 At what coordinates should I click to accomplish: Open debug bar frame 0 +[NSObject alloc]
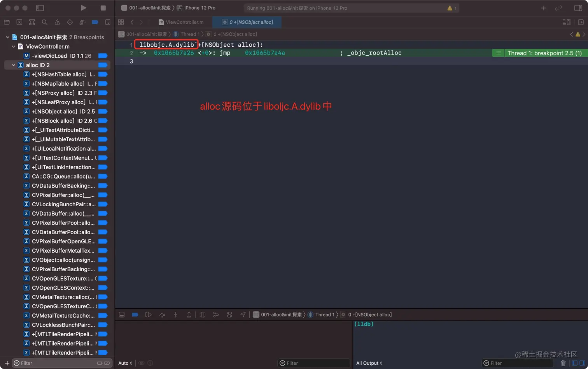[366, 315]
